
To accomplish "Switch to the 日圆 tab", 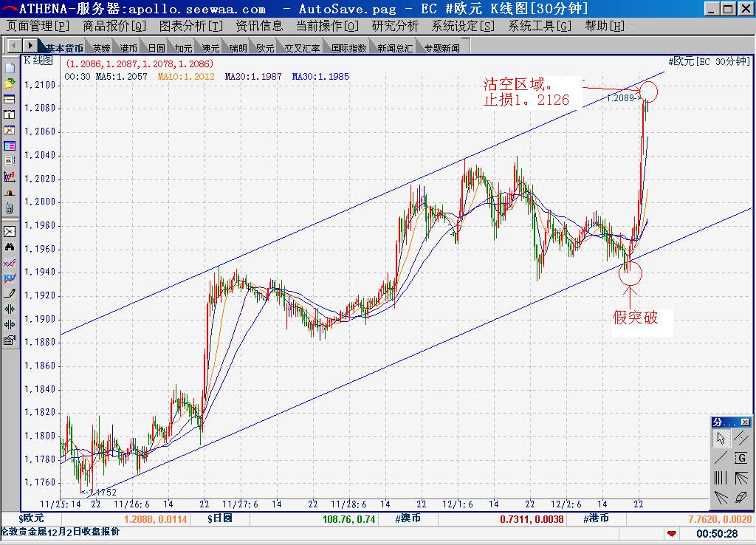I will click(x=157, y=48).
